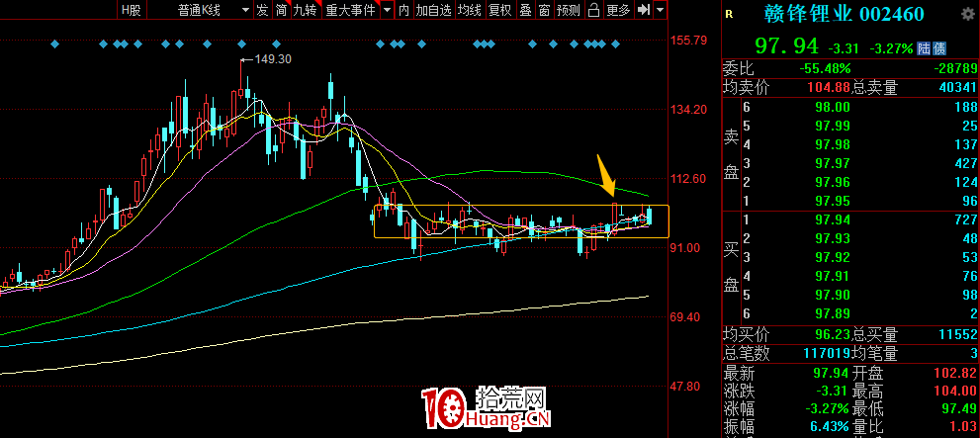Enable the 九转 indicator

[305, 10]
